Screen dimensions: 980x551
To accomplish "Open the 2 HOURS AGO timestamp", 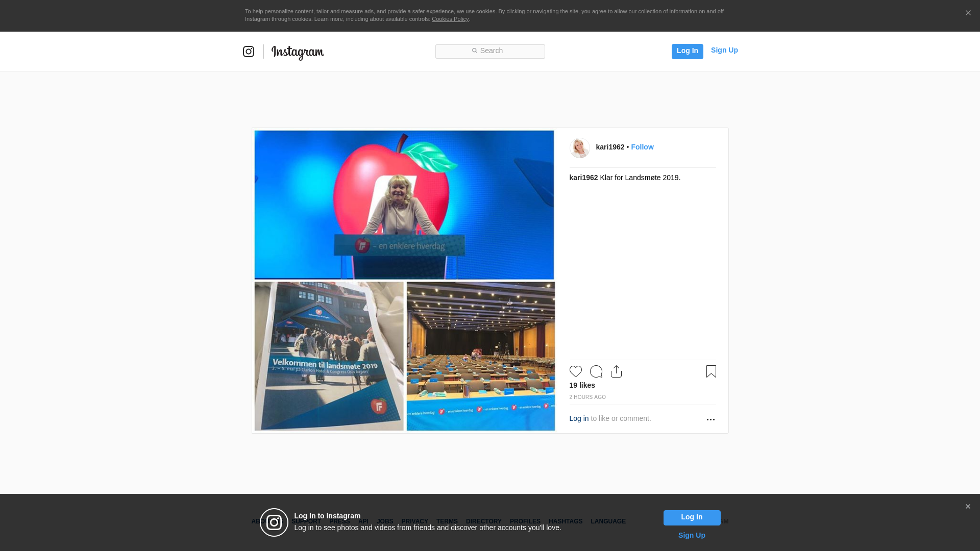I will point(587,397).
